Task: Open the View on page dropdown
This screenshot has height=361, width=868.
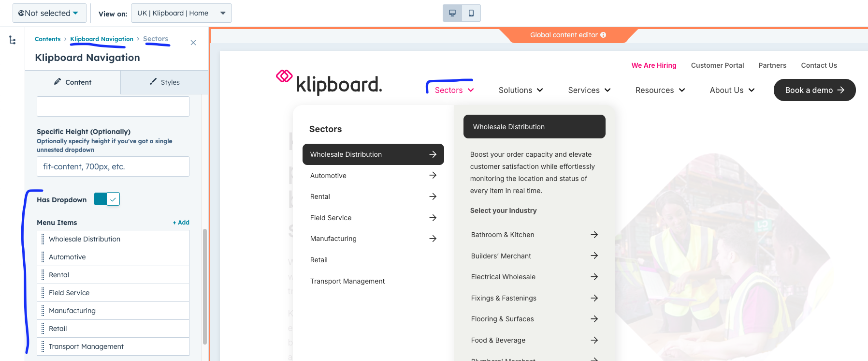Action: [181, 13]
